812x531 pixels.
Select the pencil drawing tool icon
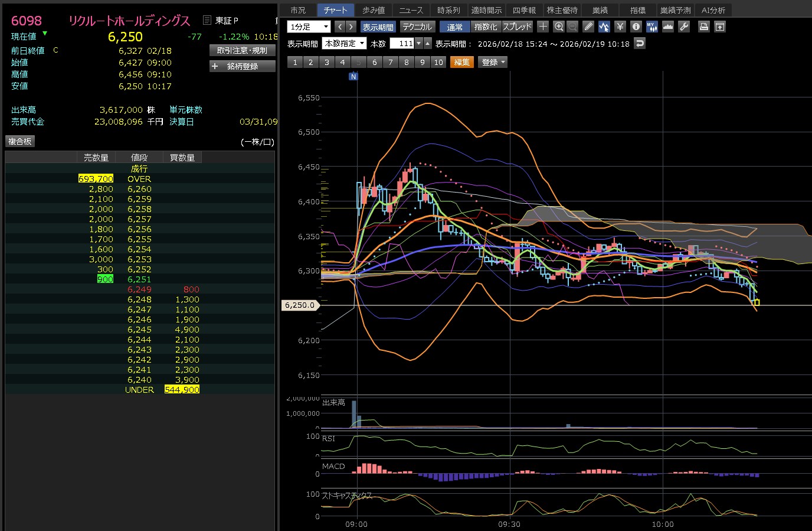point(588,27)
